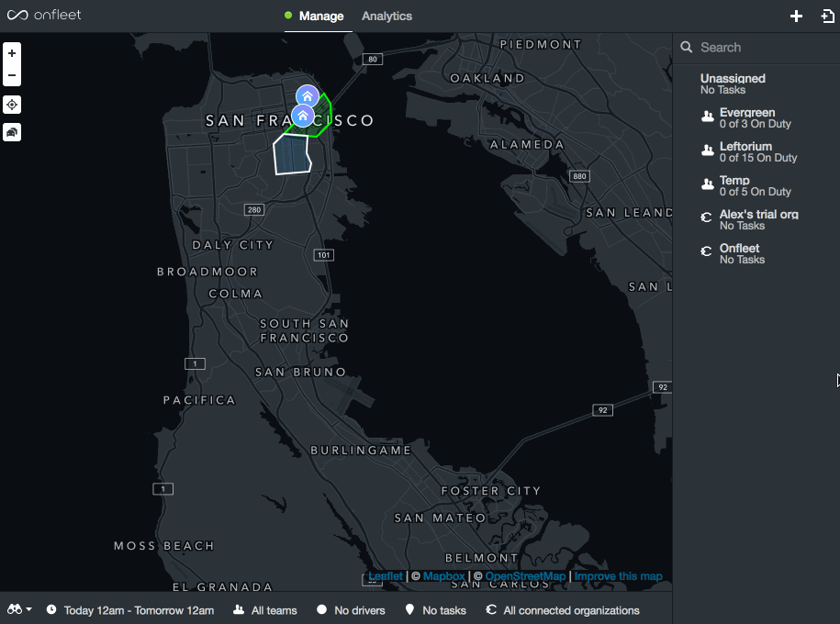This screenshot has height=624, width=840.
Task: Click the search magnifier icon
Action: 687,47
